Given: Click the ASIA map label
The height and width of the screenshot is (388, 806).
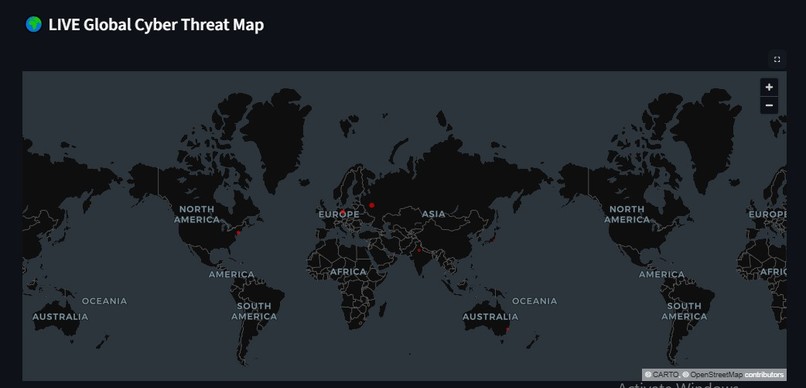Looking at the screenshot, I should point(433,214).
